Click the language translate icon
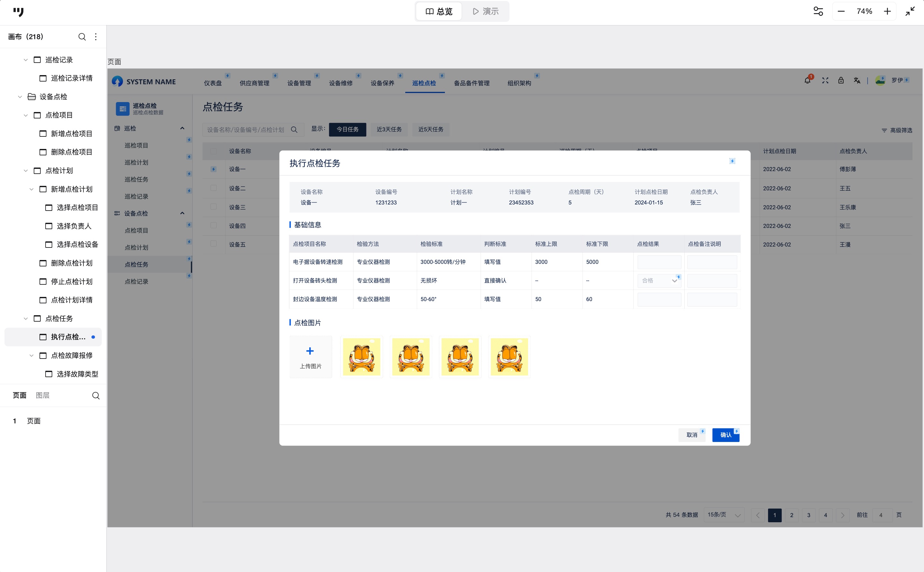 click(857, 81)
